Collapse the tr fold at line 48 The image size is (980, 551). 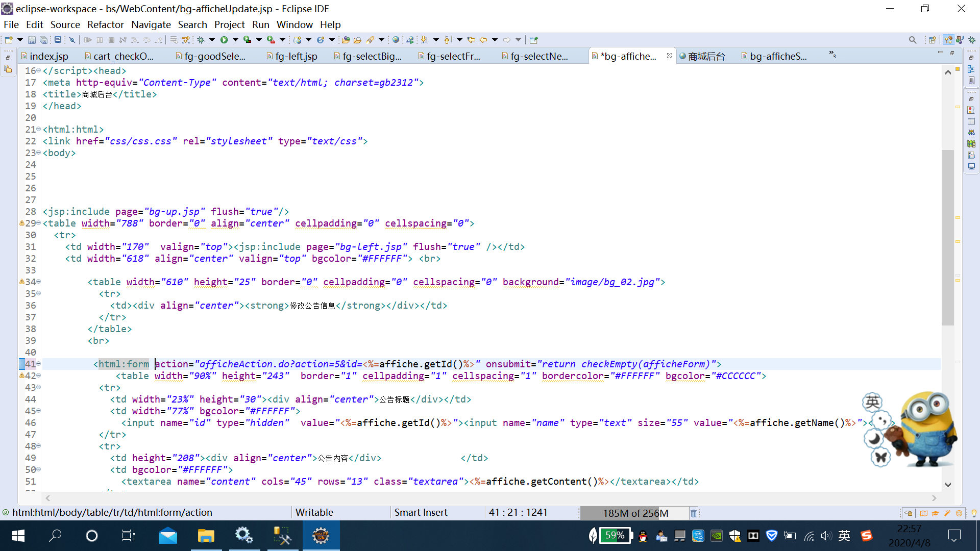click(39, 446)
